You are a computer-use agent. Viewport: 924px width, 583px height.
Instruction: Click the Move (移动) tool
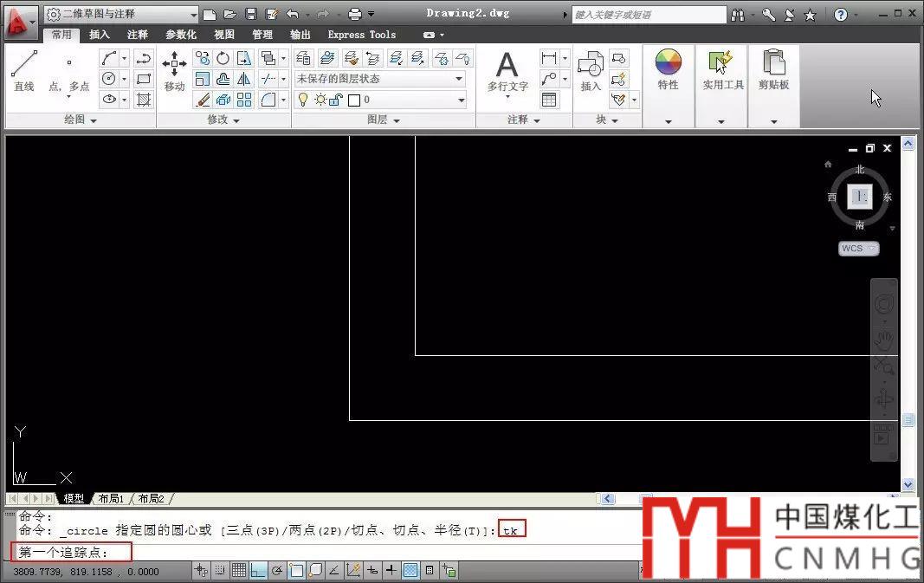point(174,70)
